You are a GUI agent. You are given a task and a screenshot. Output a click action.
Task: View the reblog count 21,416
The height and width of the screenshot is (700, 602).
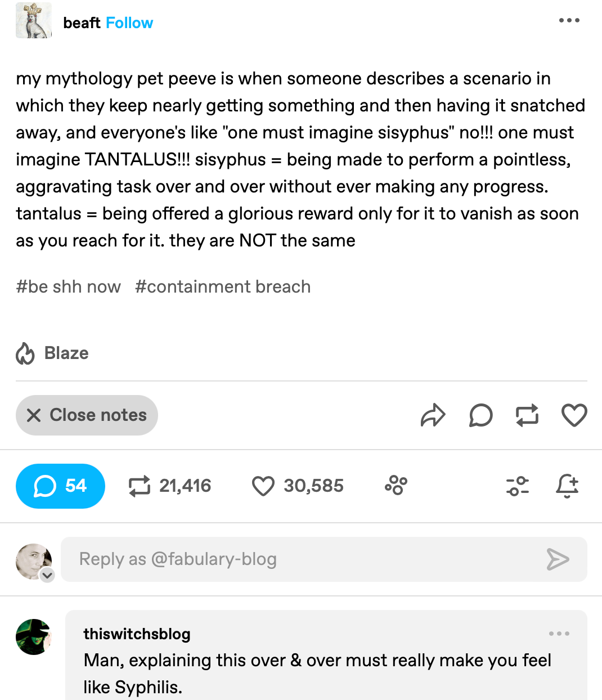tap(169, 486)
